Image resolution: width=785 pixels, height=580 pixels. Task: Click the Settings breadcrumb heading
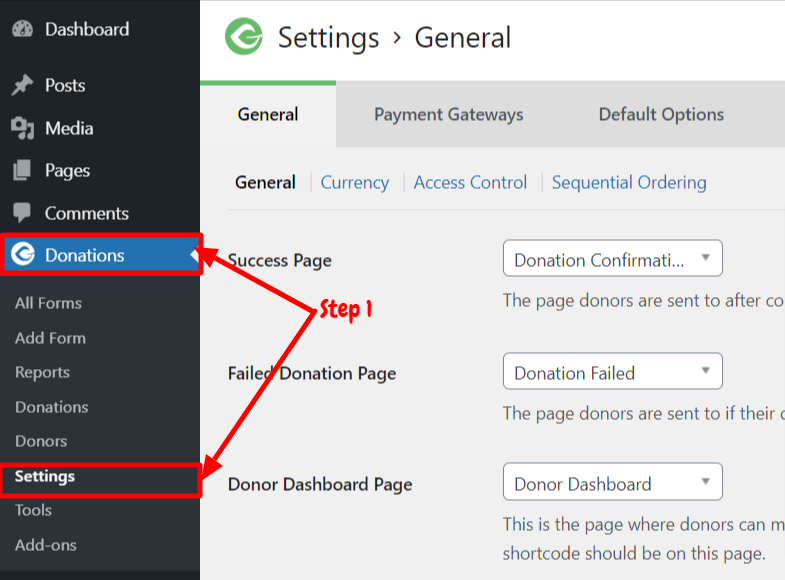pyautogui.click(x=328, y=38)
